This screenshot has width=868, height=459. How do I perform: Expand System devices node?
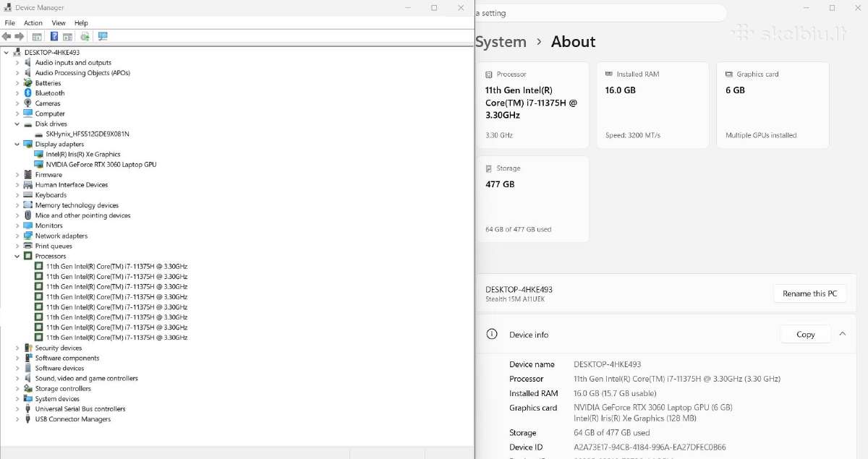[x=17, y=398]
